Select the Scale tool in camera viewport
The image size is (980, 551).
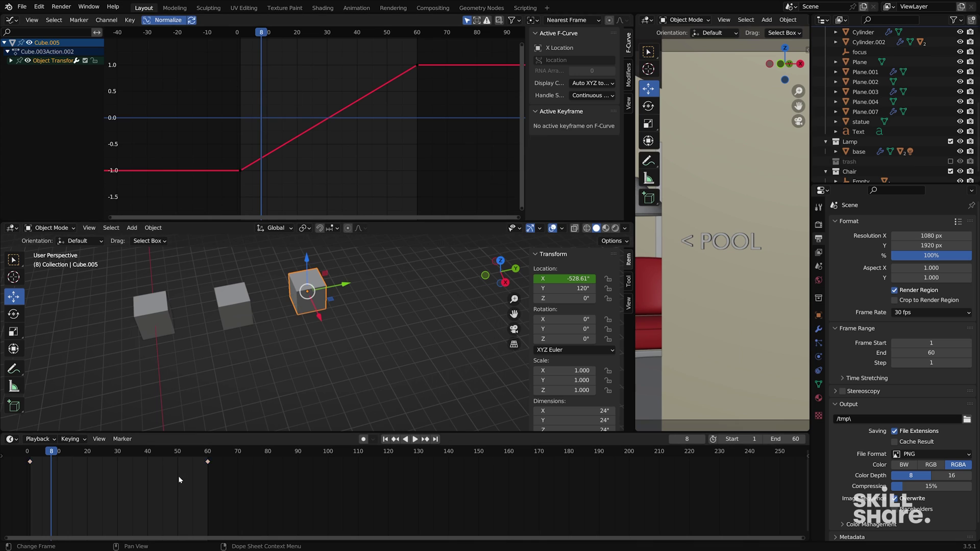coord(648,124)
